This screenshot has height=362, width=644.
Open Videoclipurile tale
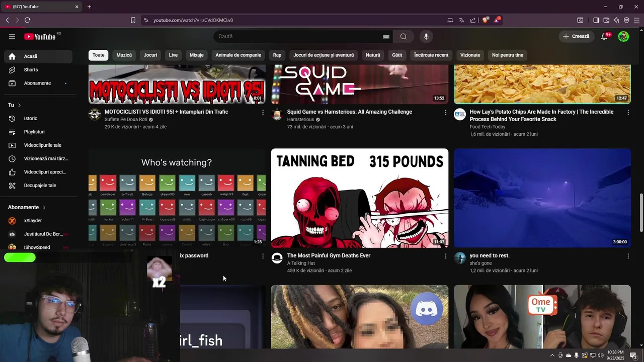pyautogui.click(x=38, y=145)
